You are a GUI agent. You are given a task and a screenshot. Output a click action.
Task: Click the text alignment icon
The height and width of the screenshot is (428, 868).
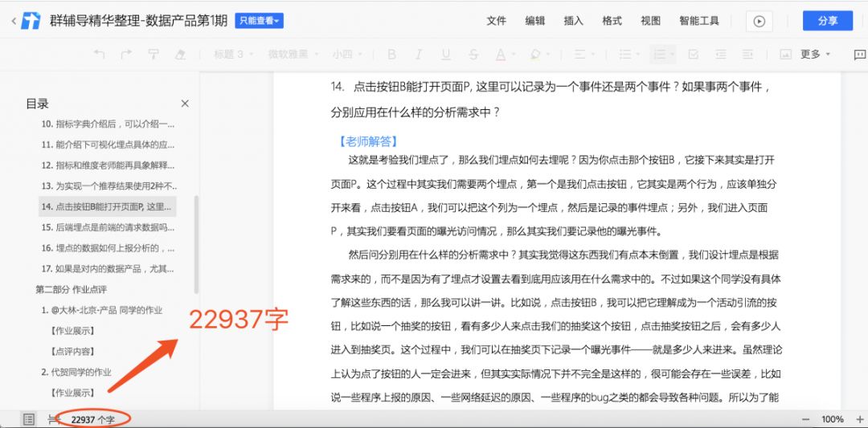(x=579, y=54)
